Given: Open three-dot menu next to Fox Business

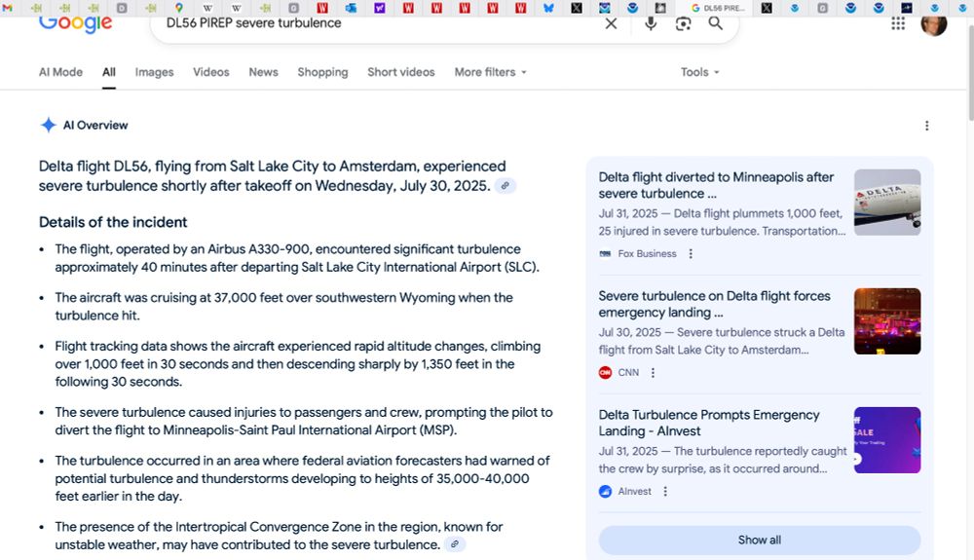Looking at the screenshot, I should coord(691,253).
